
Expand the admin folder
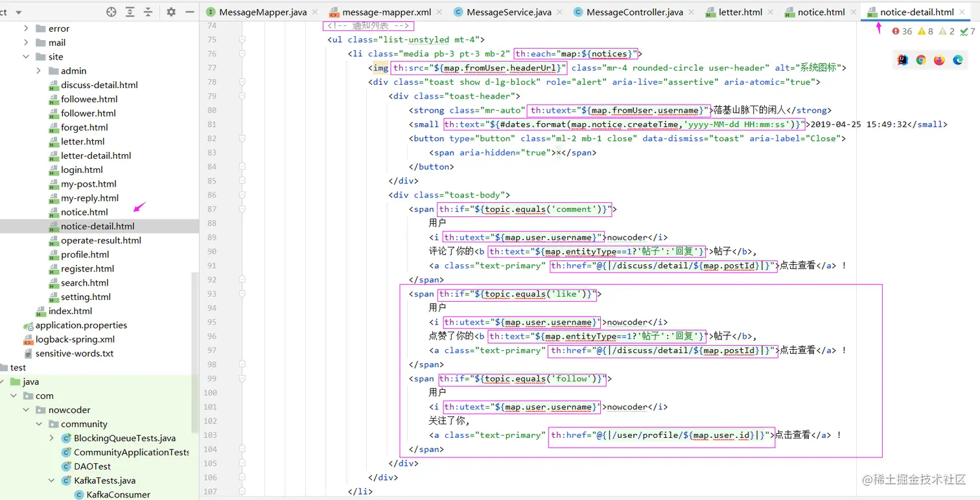tap(39, 71)
